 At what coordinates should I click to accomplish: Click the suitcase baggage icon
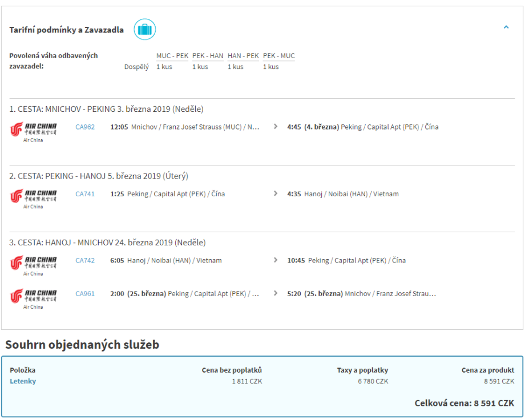tap(145, 30)
